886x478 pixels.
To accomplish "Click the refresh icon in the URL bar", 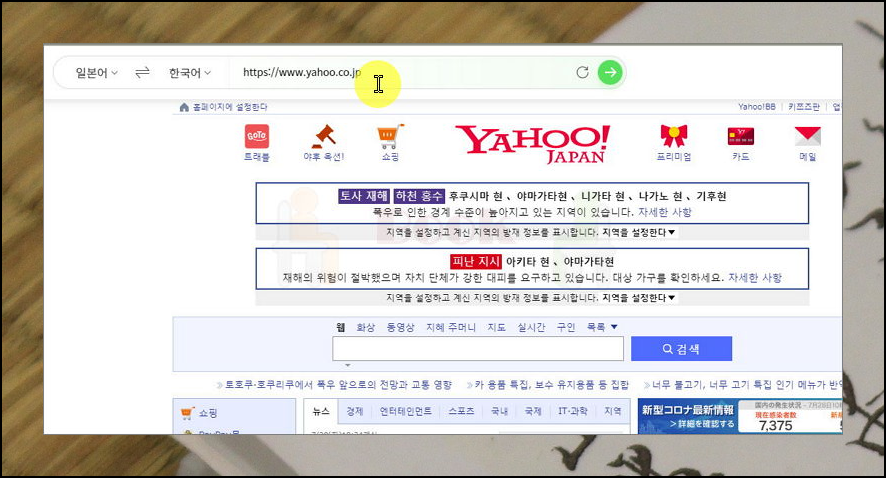I will (x=583, y=72).
